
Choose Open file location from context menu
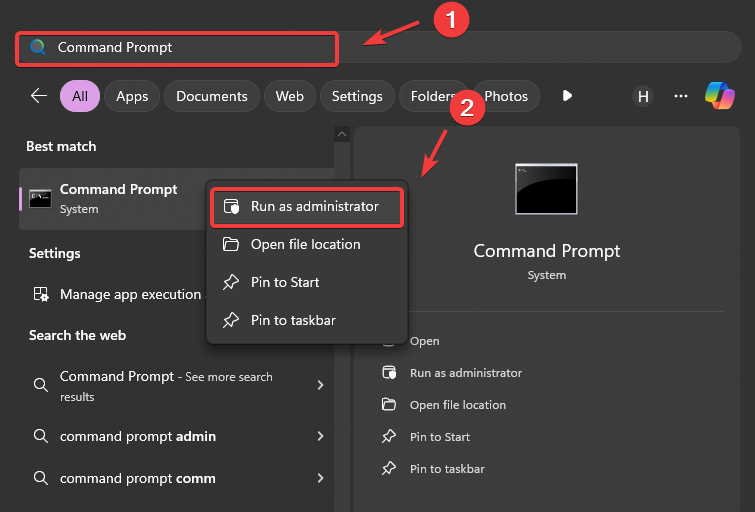coord(305,244)
